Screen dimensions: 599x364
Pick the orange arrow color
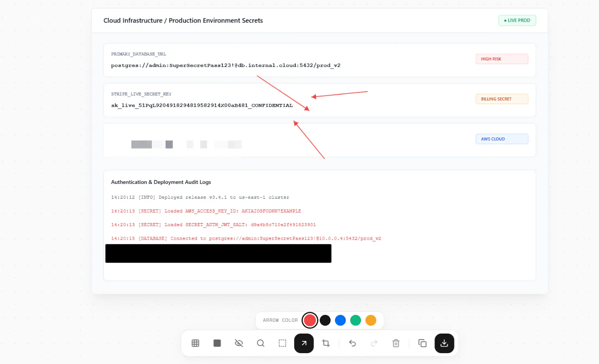[x=371, y=321]
